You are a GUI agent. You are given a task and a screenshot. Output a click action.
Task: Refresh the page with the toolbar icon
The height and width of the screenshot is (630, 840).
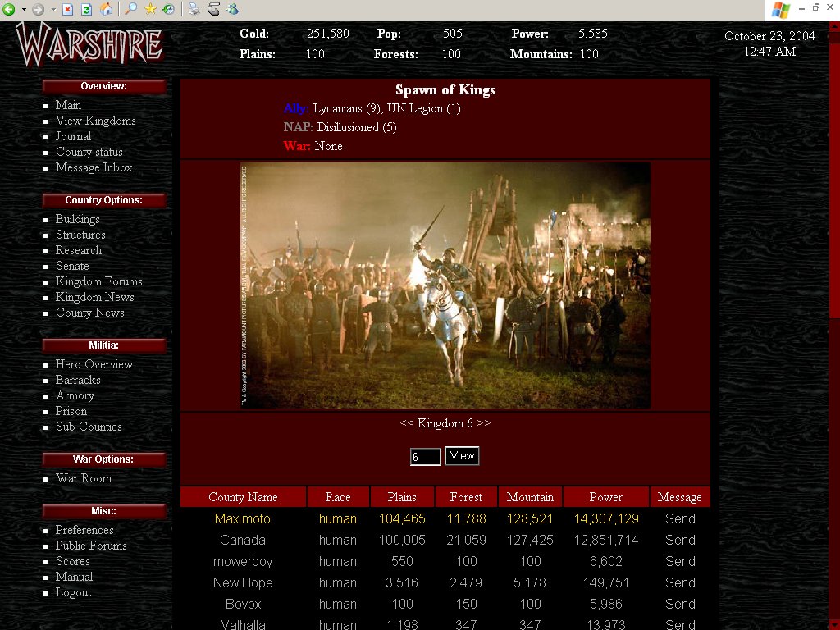tap(86, 10)
